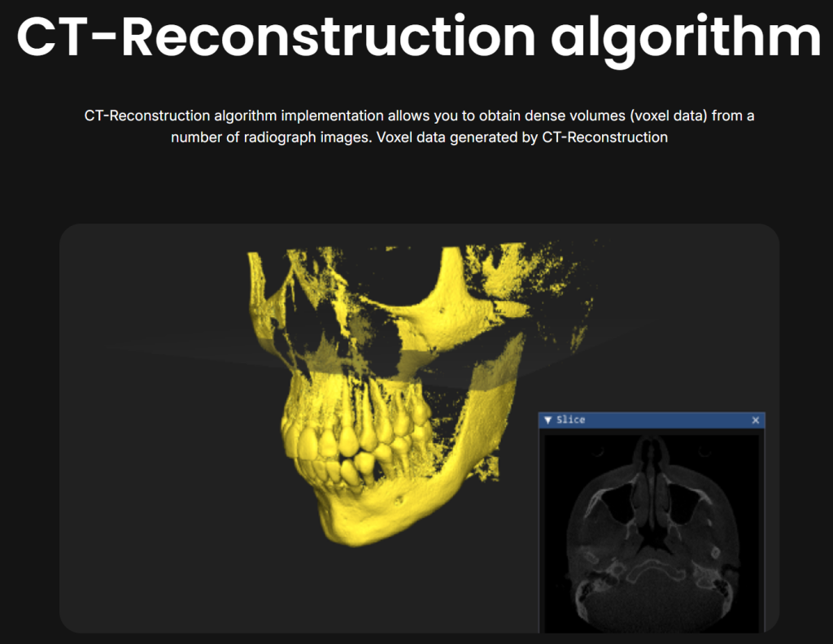Select the "Slice" title label text
The height and width of the screenshot is (644, 833).
(570, 420)
